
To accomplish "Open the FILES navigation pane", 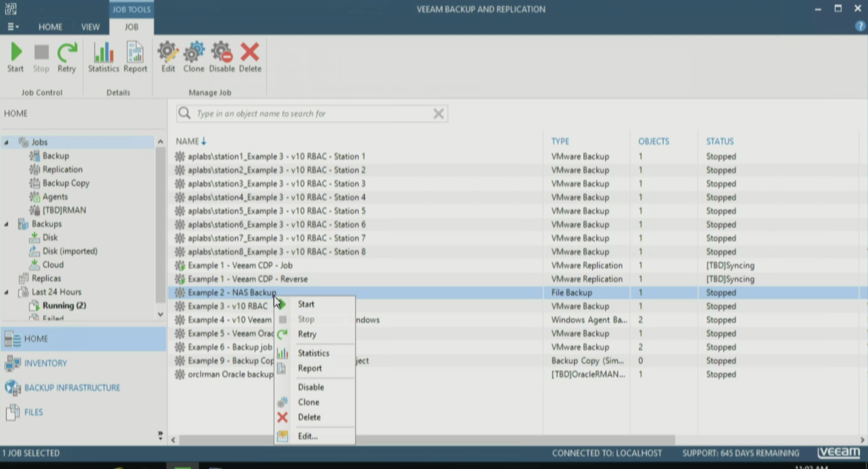I will coord(84,412).
